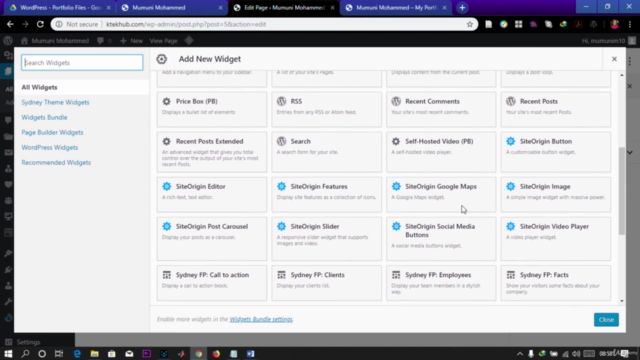Add the Sydney FP: Clients widget
Image resolution: width=640 pixels, height=360 pixels.
pos(327,283)
